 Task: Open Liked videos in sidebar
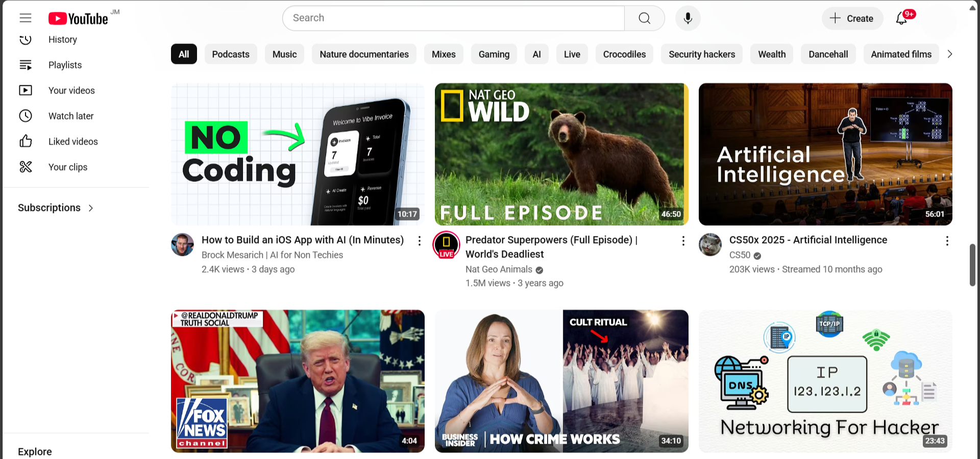pos(73,141)
